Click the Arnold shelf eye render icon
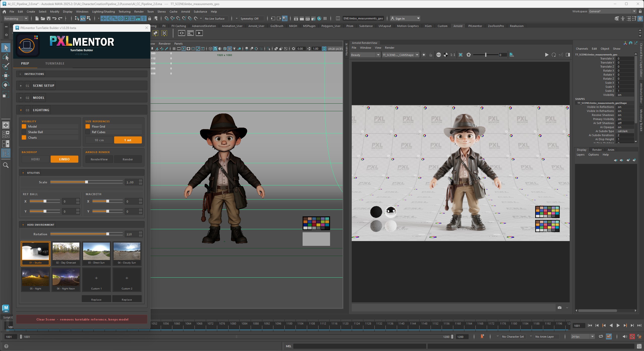 [x=181, y=33]
